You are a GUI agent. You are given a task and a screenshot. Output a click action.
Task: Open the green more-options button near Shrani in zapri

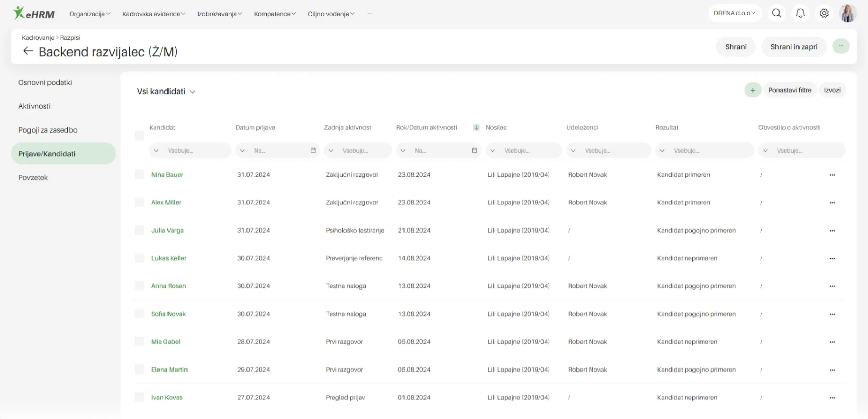[x=841, y=46]
